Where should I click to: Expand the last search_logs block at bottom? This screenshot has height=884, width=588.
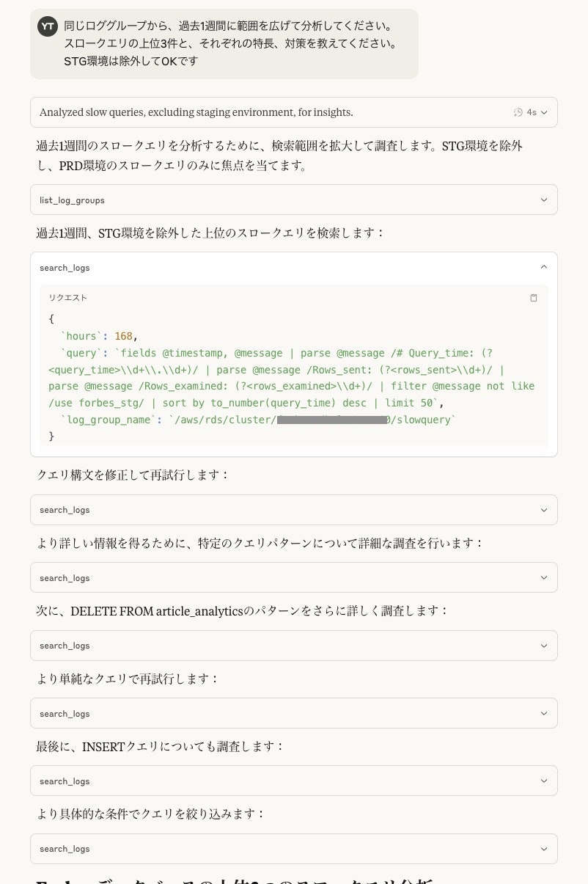point(543,848)
